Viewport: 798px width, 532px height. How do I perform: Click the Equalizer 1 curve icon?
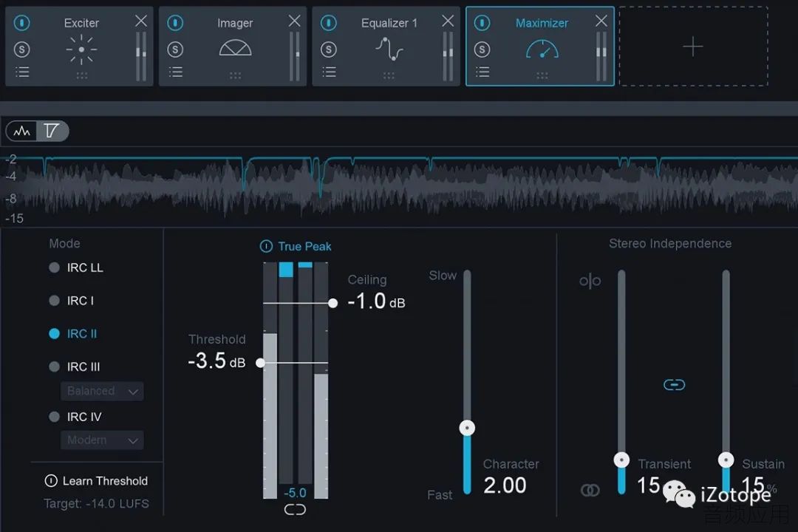(389, 50)
